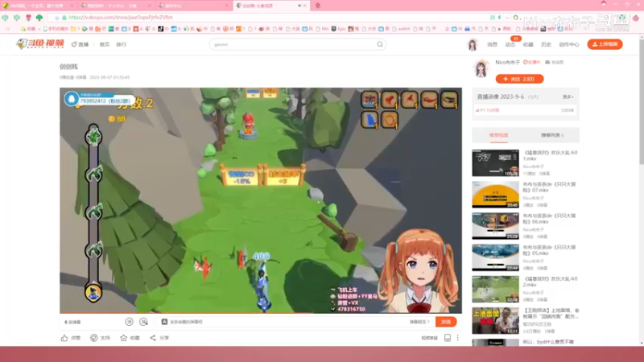Click the 支持 support icon
Viewport: 644px width, 362px height.
point(94,338)
